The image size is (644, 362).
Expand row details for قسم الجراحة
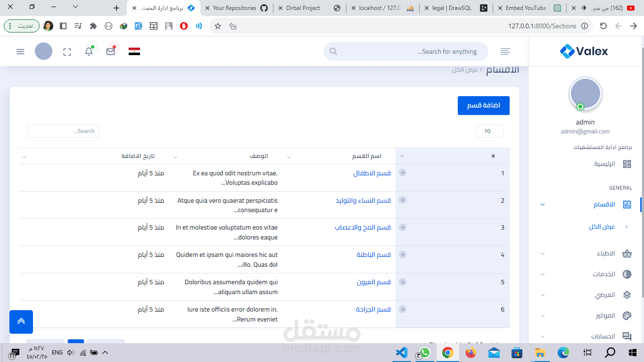tap(403, 309)
